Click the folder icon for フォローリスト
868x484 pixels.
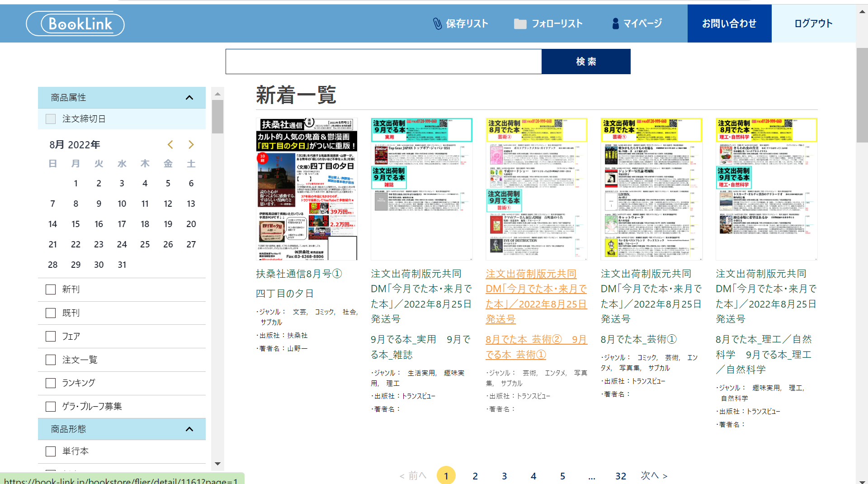(520, 24)
